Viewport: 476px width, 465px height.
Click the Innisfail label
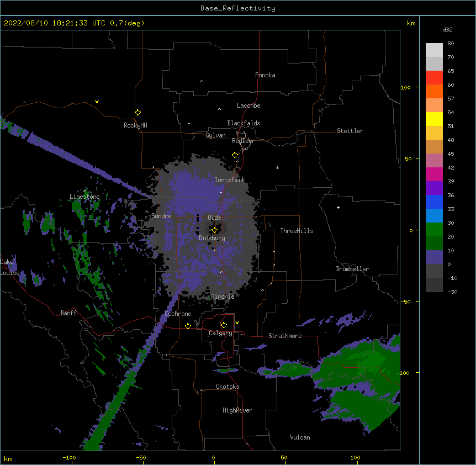230,180
